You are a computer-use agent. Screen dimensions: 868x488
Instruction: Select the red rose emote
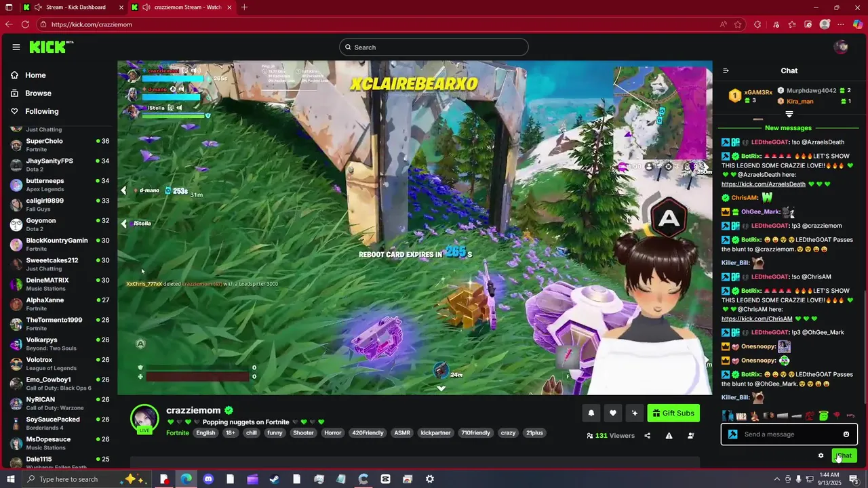pyautogui.click(x=837, y=415)
